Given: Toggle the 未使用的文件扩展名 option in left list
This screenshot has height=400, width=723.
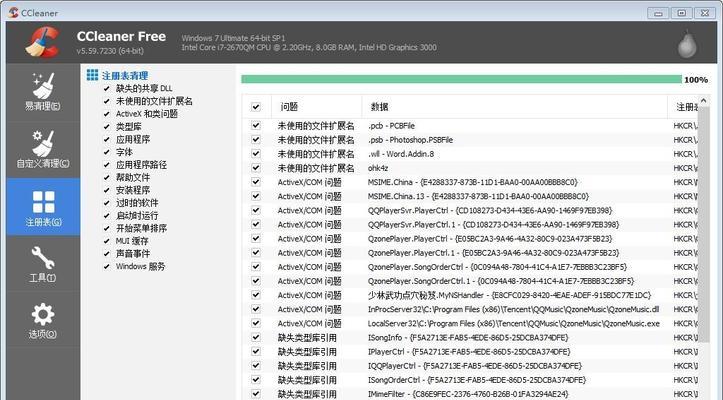Looking at the screenshot, I should (x=107, y=101).
